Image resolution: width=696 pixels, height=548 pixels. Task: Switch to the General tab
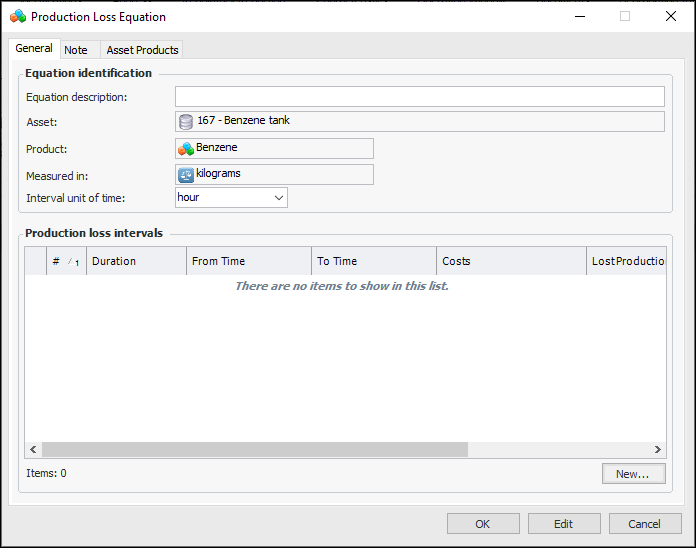[x=34, y=48]
